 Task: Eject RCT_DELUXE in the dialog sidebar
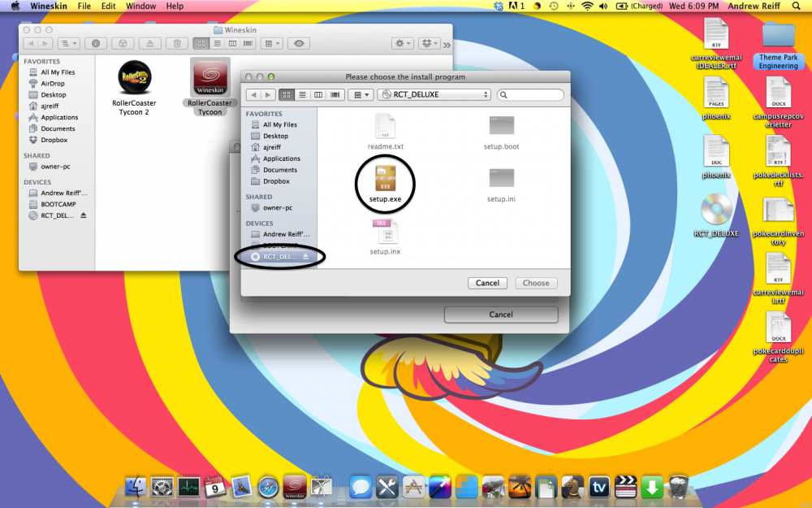tap(306, 256)
